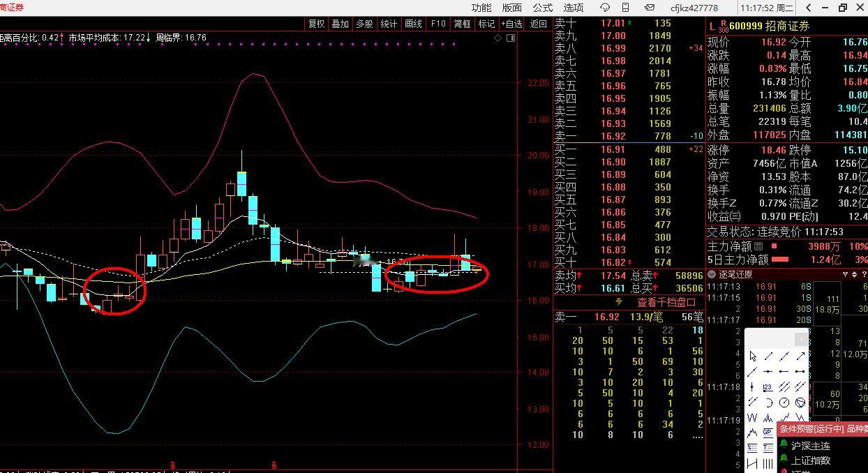
Task: Select the 123 numbered marker tool
Action: click(x=768, y=386)
